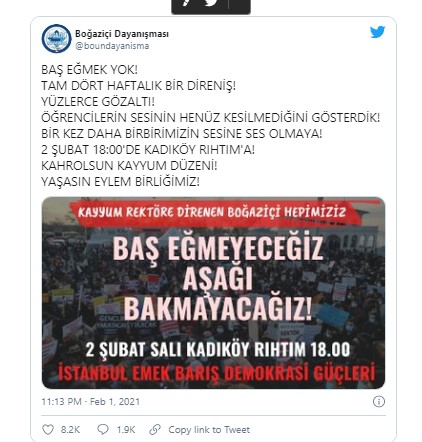Click the white Twitter bird in the dark top bar
The width and height of the screenshot is (422, 442).
[211, 3]
